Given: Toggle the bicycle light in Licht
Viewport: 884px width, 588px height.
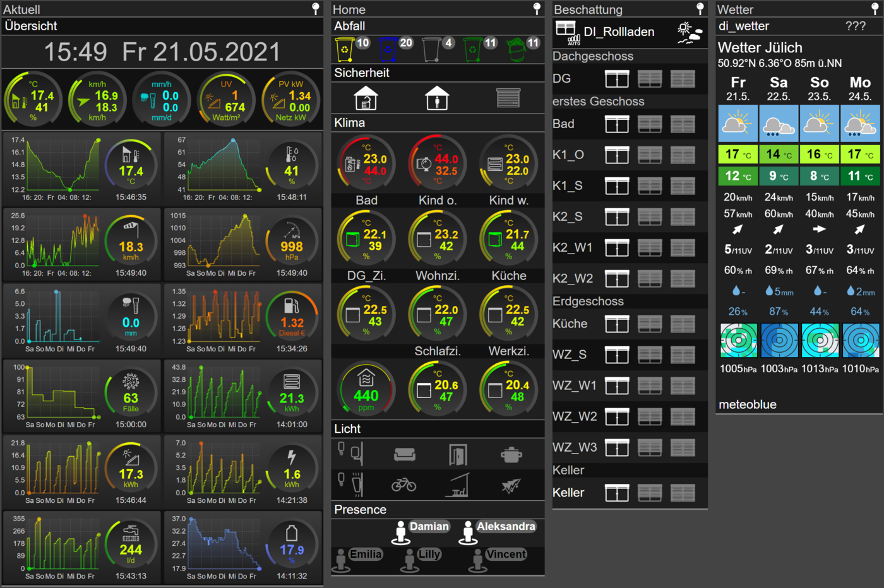Looking at the screenshot, I should (x=403, y=485).
